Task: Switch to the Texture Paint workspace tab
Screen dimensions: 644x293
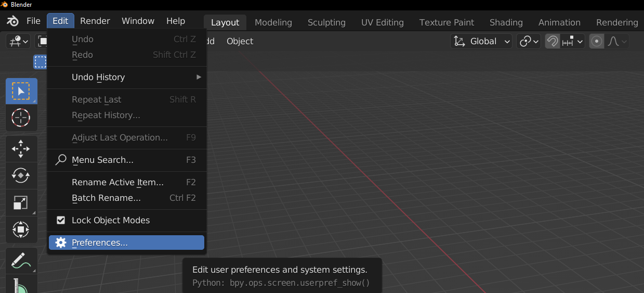Action: (446, 22)
